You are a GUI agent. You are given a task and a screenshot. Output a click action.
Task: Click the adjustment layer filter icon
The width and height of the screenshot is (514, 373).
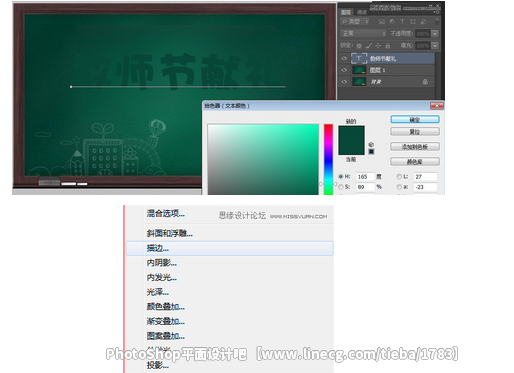(392, 22)
